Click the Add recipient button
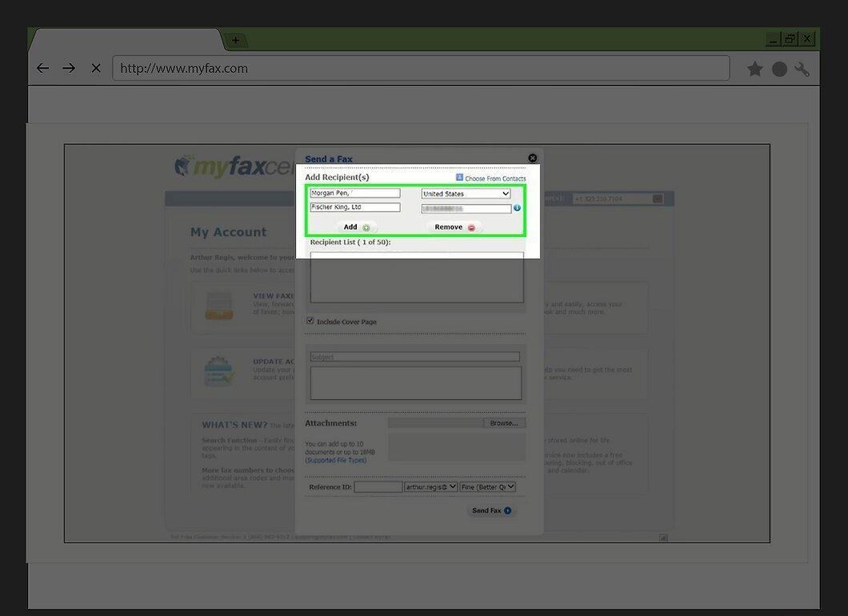 (x=357, y=227)
